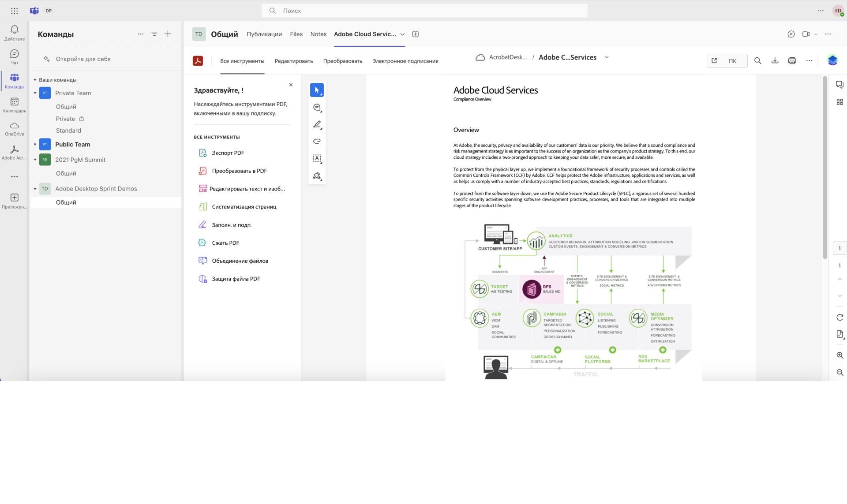Switch to the Publications tab

pyautogui.click(x=264, y=34)
